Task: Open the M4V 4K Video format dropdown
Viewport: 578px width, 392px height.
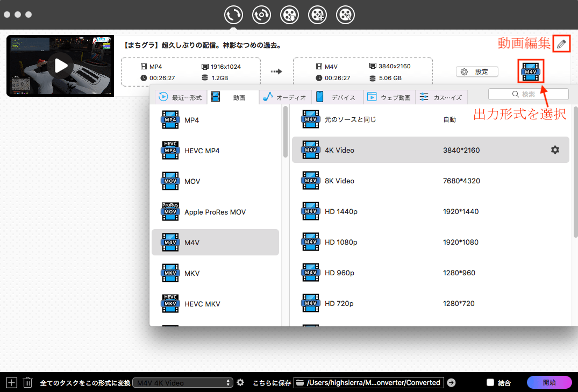Action: (x=183, y=383)
